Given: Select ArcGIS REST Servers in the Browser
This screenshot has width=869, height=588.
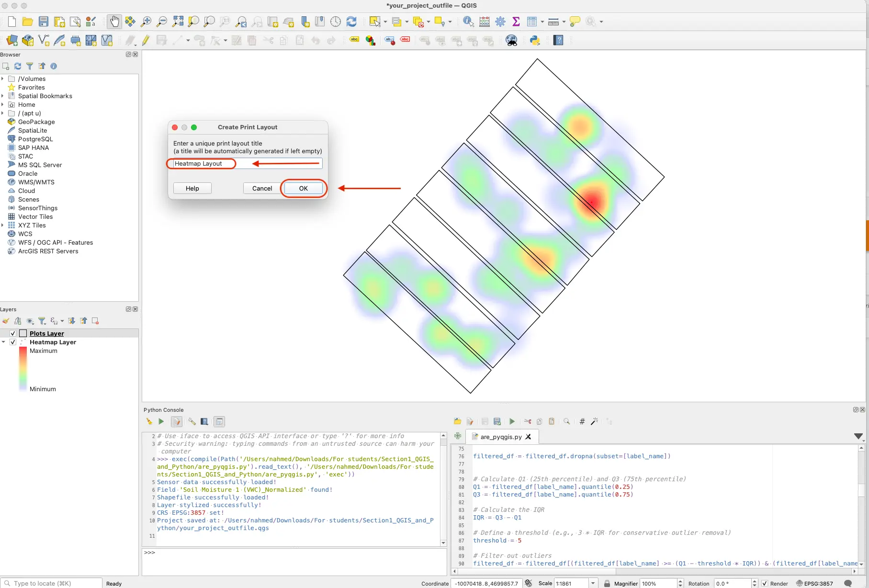Looking at the screenshot, I should pos(48,251).
